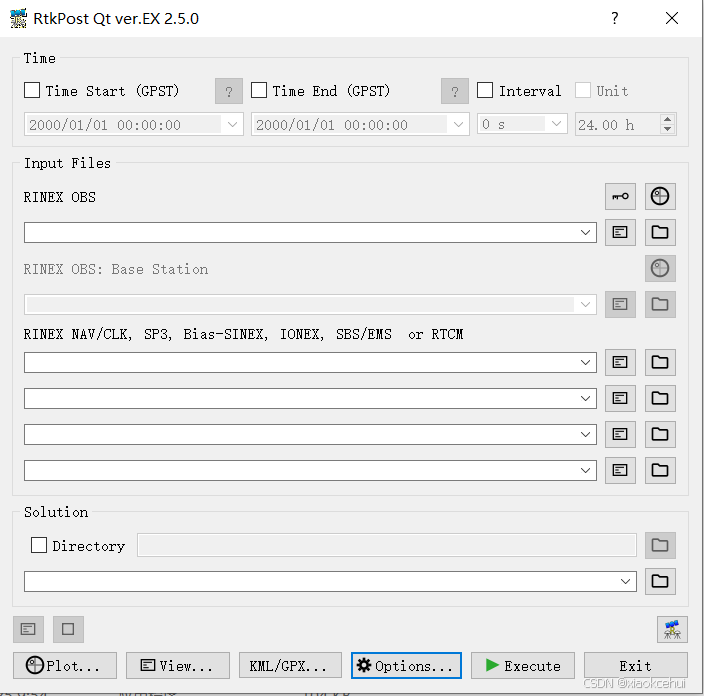The image size is (704, 696).
Task: Click the title bar help question mark
Action: click(615, 18)
